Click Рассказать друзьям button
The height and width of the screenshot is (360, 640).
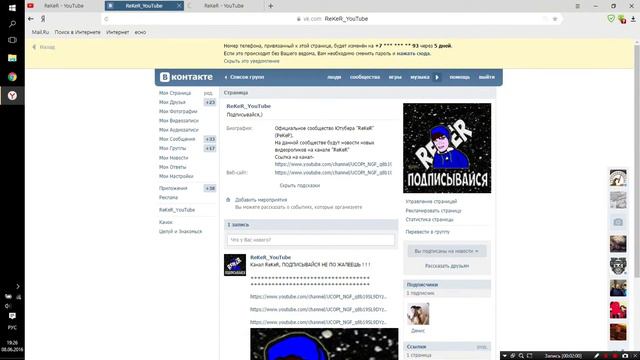point(447,266)
